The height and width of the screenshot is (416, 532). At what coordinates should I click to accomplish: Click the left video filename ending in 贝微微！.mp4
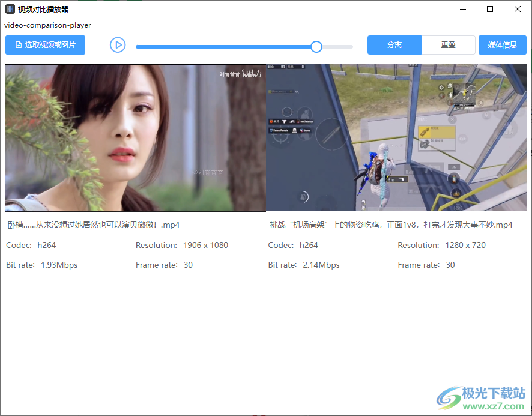(94, 225)
